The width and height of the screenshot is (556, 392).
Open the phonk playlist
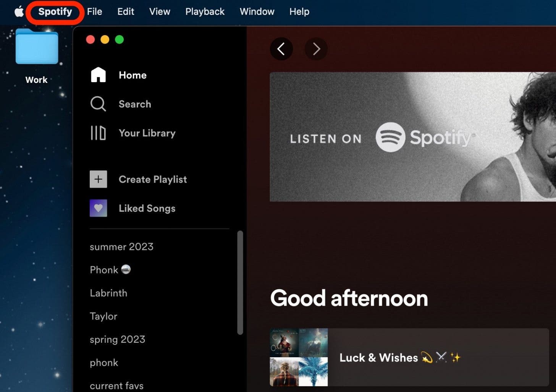[104, 363]
